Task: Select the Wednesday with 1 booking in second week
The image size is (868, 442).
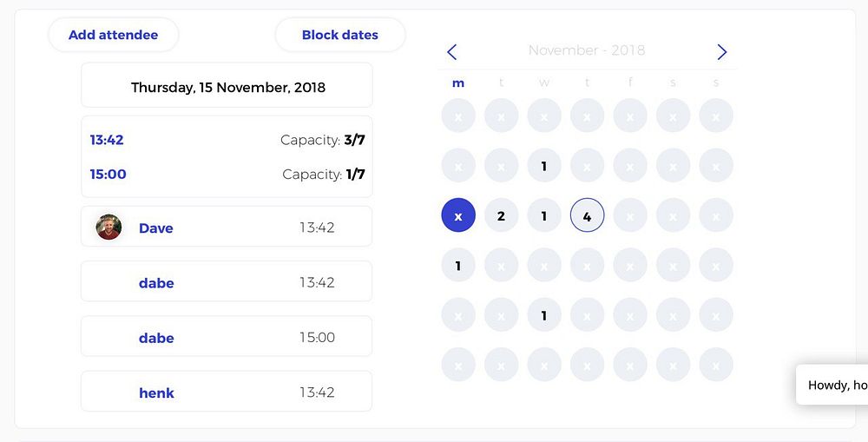Action: tap(544, 165)
